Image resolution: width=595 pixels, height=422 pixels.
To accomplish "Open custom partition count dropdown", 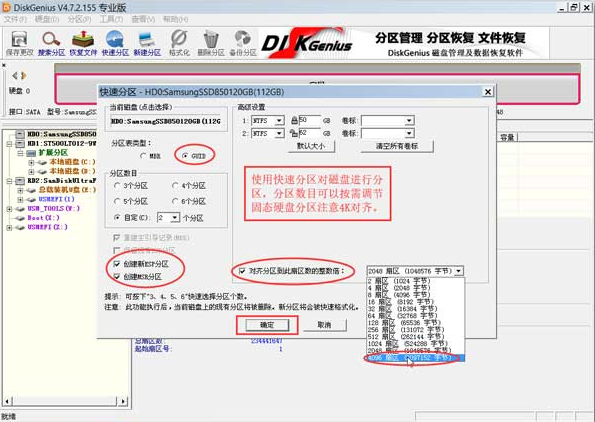I will 175,218.
